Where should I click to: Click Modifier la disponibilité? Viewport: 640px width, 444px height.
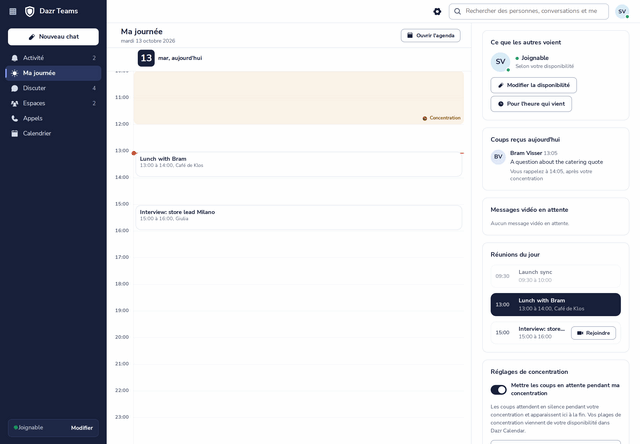[x=533, y=85]
